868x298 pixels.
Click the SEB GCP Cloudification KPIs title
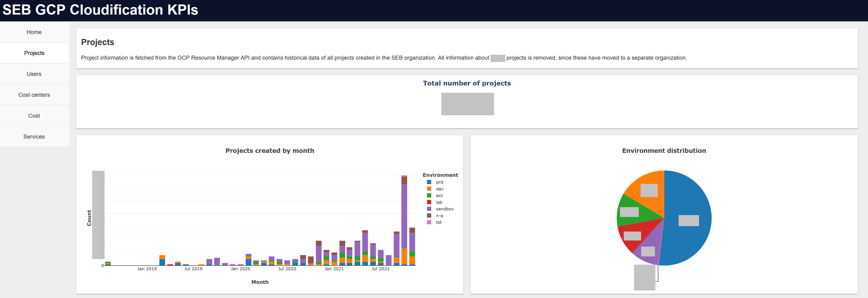(x=100, y=10)
